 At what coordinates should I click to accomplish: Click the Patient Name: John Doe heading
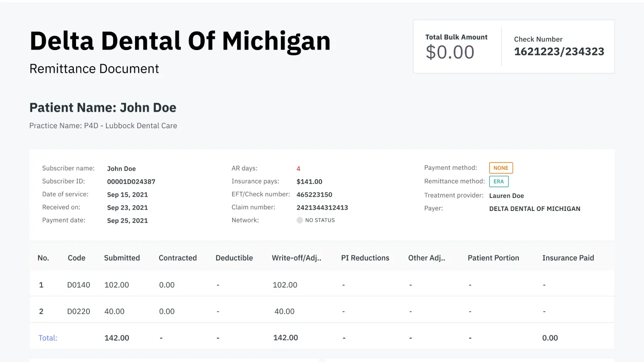click(x=103, y=108)
